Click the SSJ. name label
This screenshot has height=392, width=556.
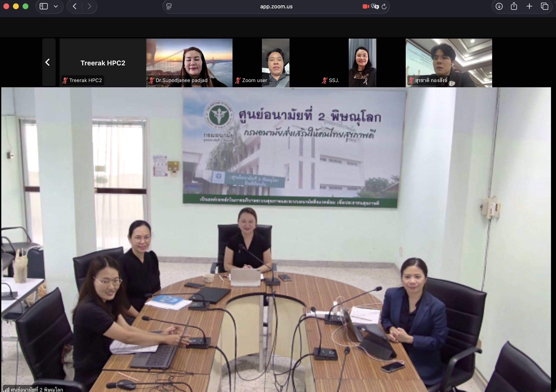(x=334, y=80)
